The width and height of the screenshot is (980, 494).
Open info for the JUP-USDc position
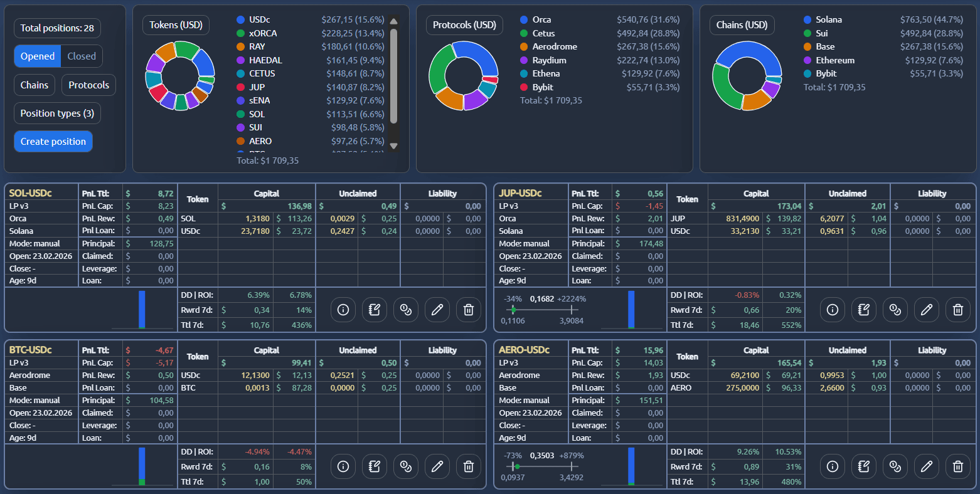pyautogui.click(x=833, y=310)
